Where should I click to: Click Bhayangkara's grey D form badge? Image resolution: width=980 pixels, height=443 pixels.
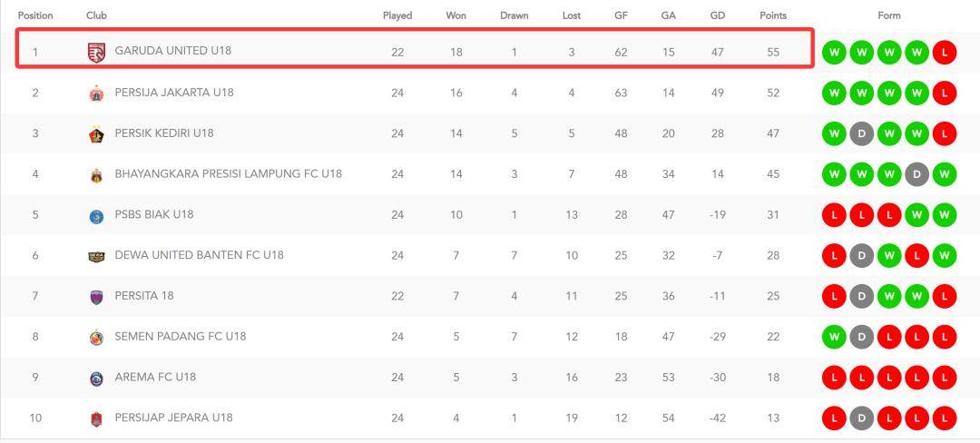click(916, 174)
